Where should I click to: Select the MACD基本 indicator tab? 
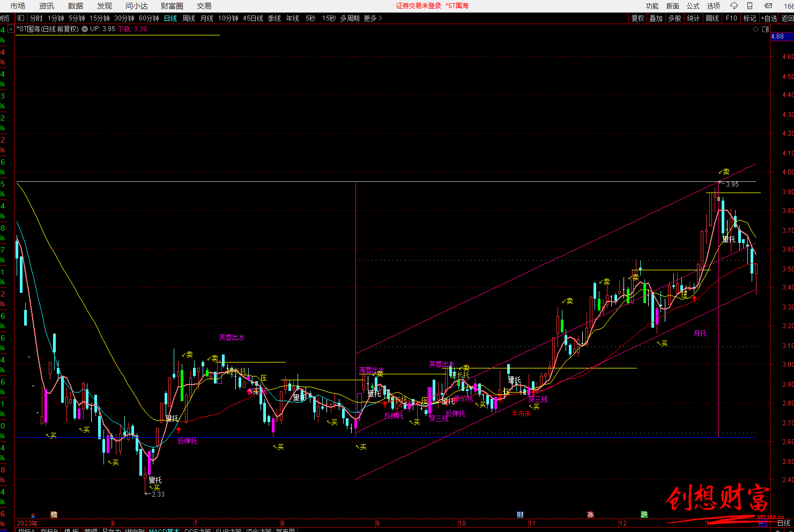[x=165, y=530]
